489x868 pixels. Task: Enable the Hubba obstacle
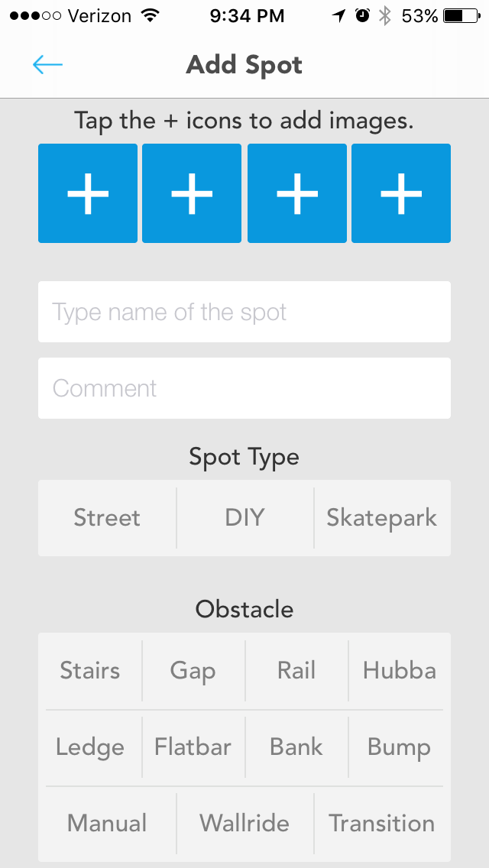(x=400, y=671)
